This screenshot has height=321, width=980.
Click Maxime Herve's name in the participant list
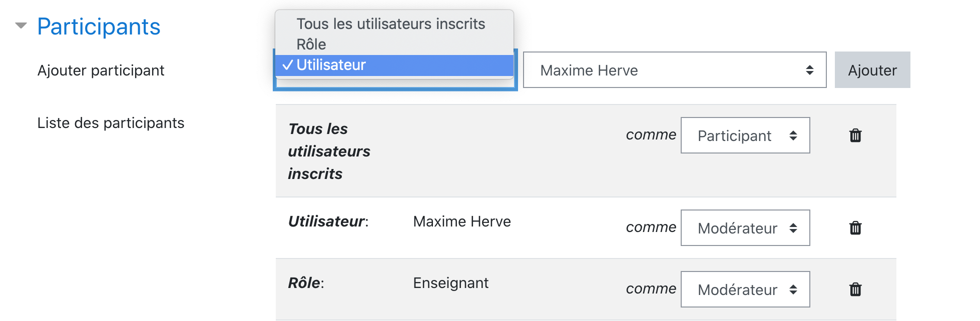coord(462,221)
